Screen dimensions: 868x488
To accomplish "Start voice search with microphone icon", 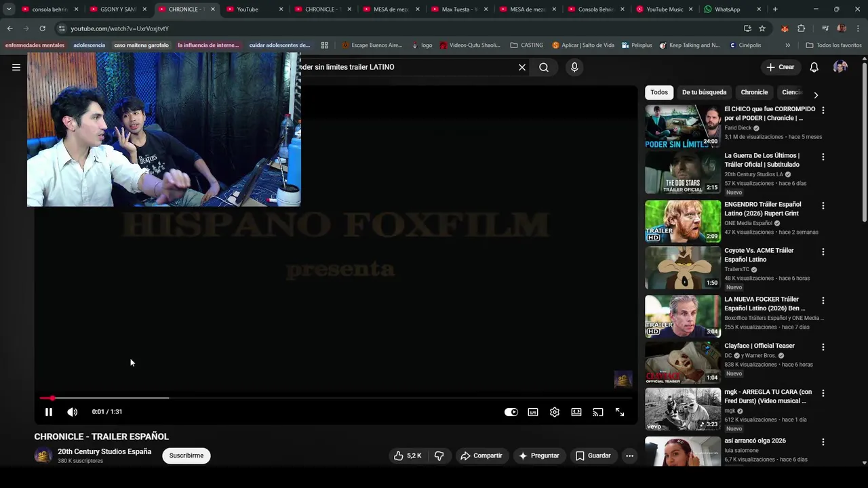I will coord(574,67).
